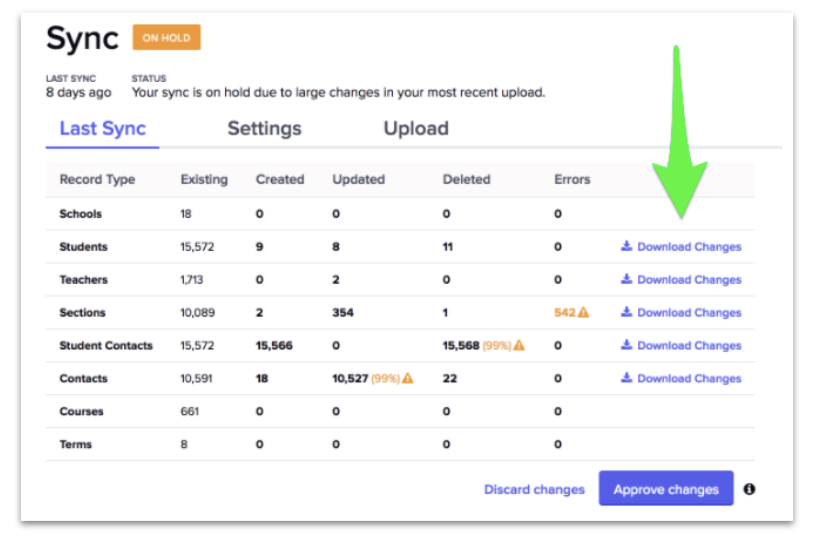
Task: Select the Teachers row label
Action: [x=83, y=280]
